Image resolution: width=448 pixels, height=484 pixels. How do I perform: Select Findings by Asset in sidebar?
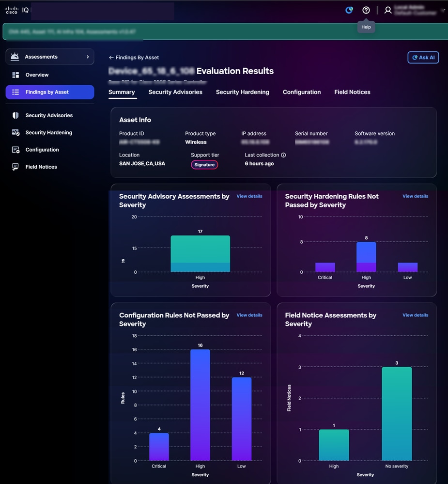[50, 92]
